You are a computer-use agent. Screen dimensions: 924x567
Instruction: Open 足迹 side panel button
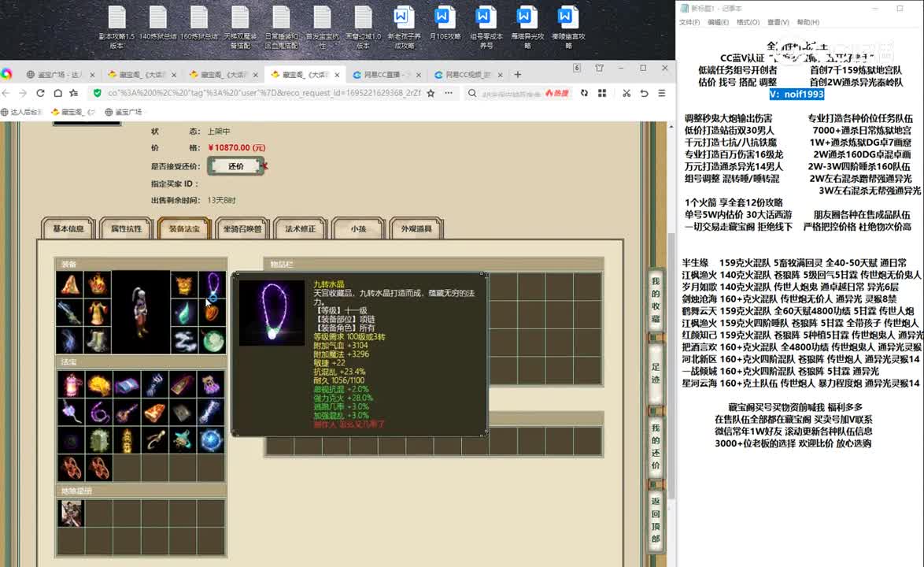656,372
